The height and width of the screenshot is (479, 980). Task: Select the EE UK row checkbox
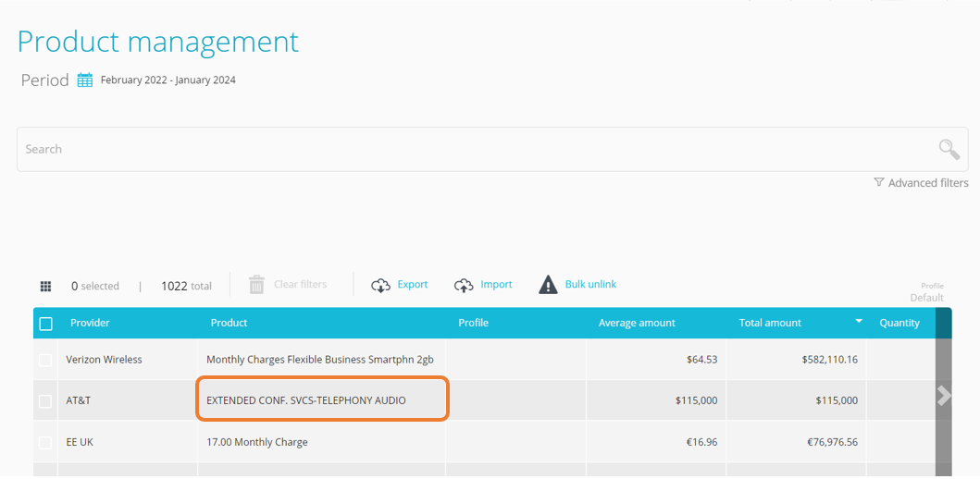(45, 442)
